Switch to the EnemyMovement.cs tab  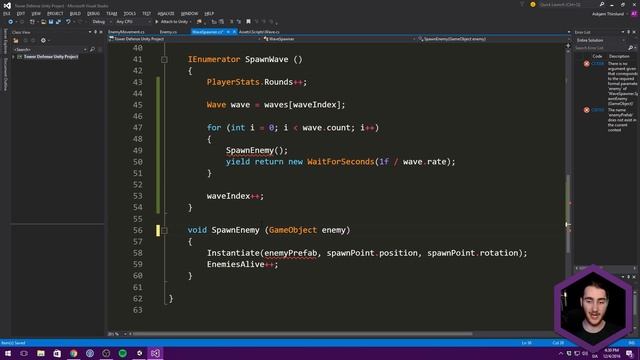[x=126, y=32]
